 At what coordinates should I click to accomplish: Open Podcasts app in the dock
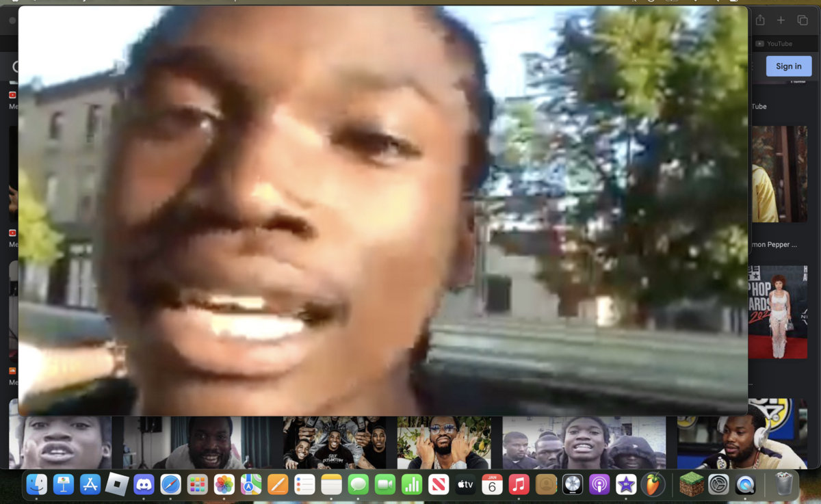point(599,484)
